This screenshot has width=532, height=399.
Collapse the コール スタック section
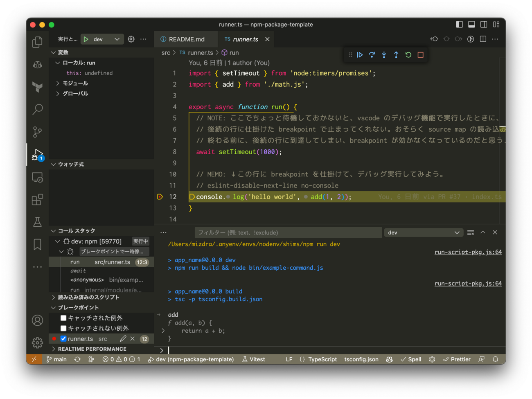(53, 231)
